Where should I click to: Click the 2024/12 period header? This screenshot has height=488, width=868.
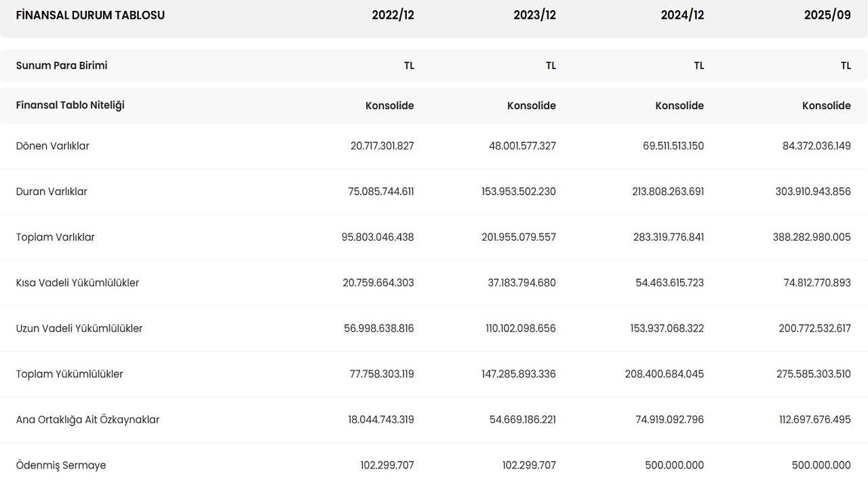682,15
